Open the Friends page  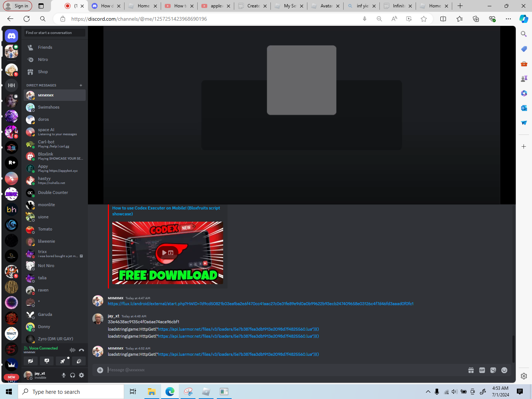tap(55, 47)
